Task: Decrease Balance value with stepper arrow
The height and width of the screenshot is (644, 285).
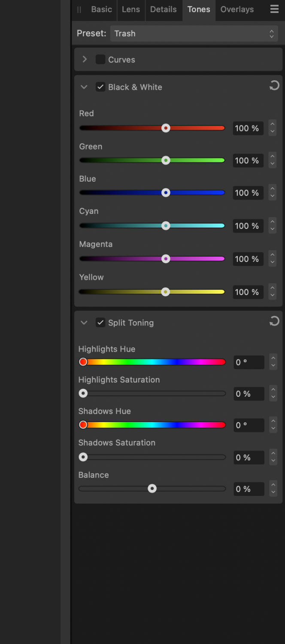Action: coord(273,492)
